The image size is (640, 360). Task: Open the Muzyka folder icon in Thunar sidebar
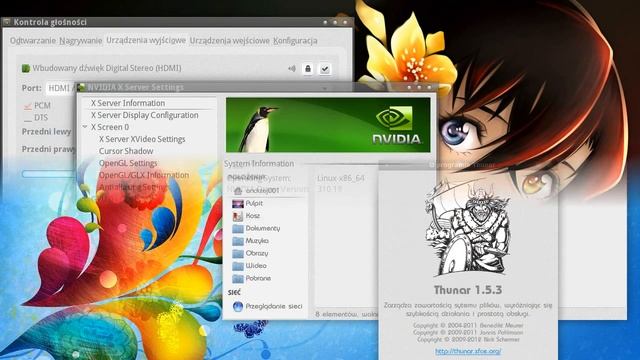click(x=238, y=241)
